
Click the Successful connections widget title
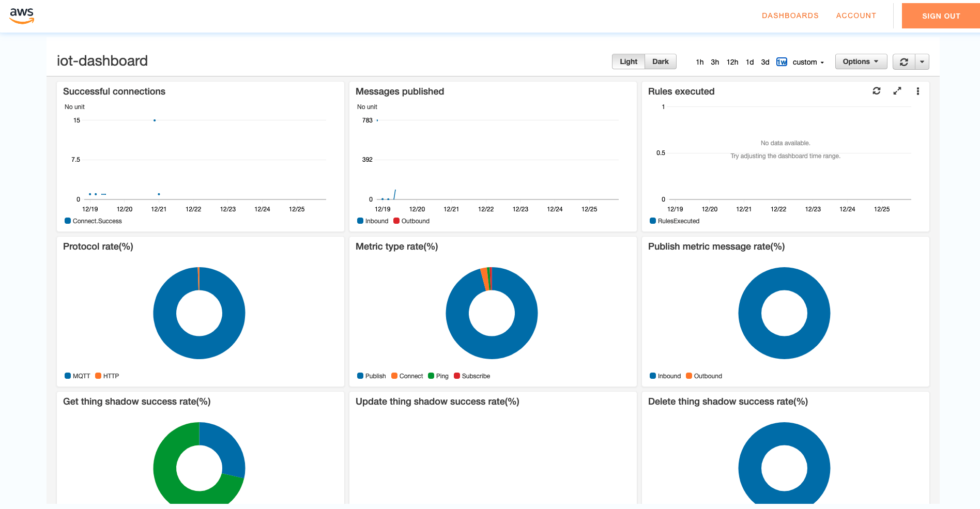tap(114, 91)
